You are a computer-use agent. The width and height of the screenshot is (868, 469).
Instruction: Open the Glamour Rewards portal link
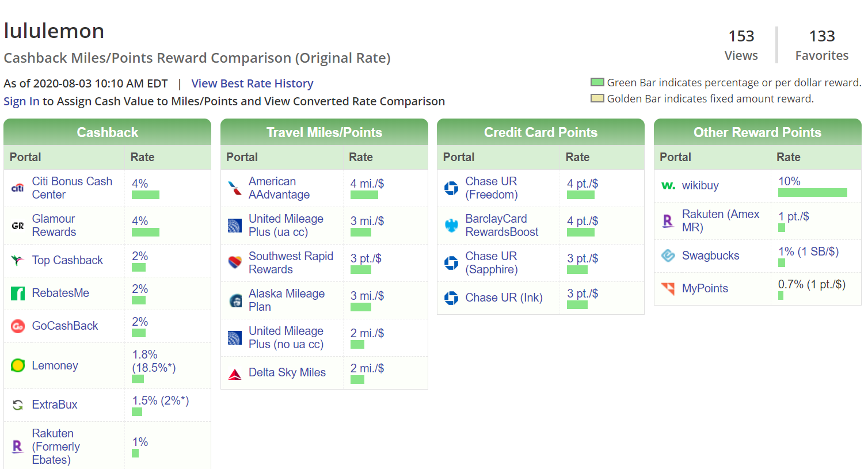pos(54,226)
